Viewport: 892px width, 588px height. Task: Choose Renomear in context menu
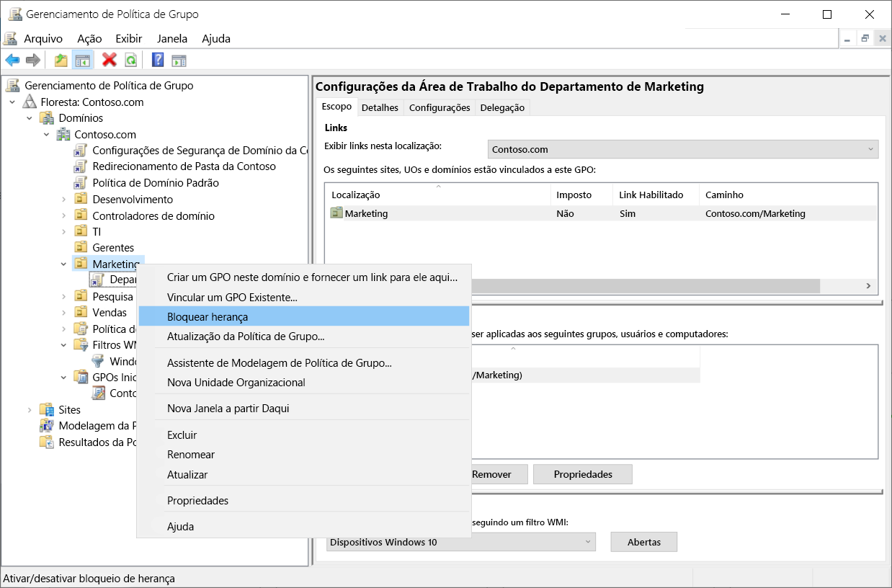click(x=303, y=455)
